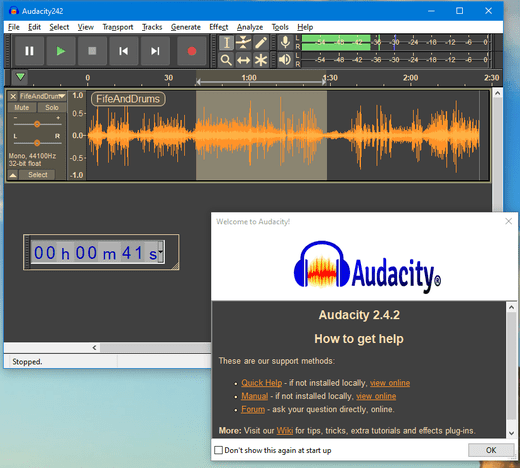This screenshot has height=468, width=520.
Task: Click the recording level meter bar
Action: point(396,43)
